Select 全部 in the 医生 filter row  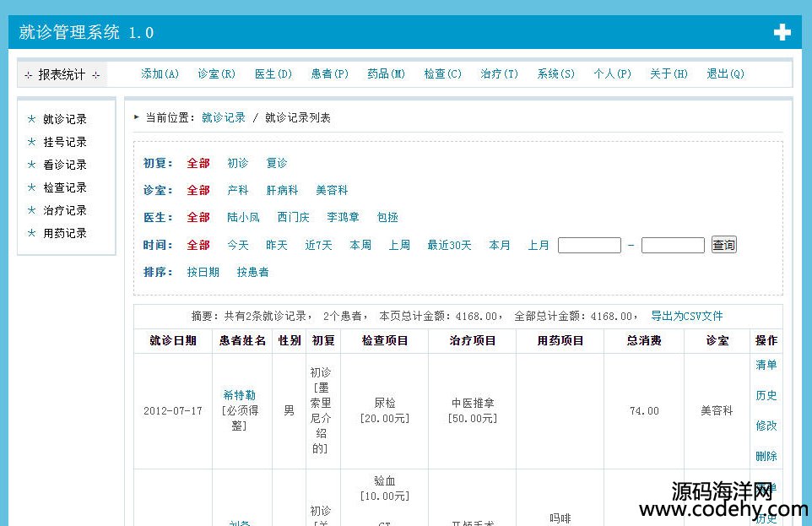pos(198,217)
